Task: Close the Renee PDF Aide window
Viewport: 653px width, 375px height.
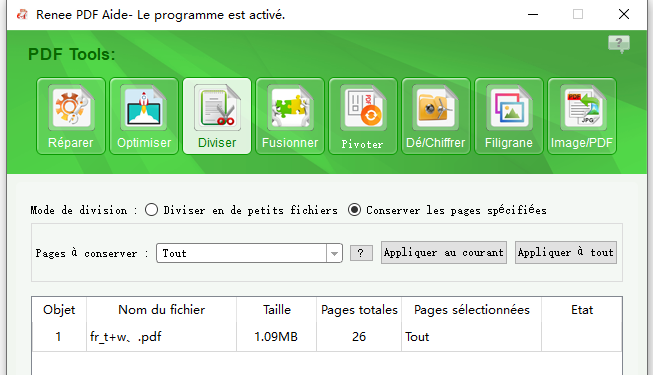Action: tap(624, 15)
